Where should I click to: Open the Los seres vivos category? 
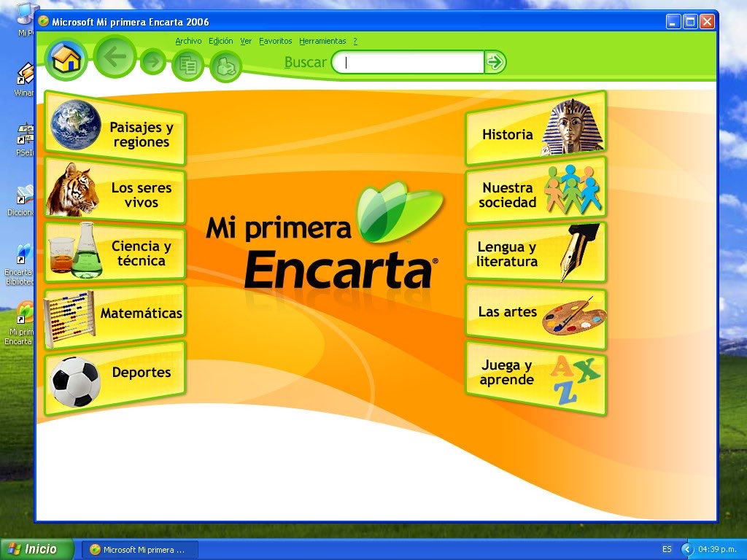click(115, 191)
